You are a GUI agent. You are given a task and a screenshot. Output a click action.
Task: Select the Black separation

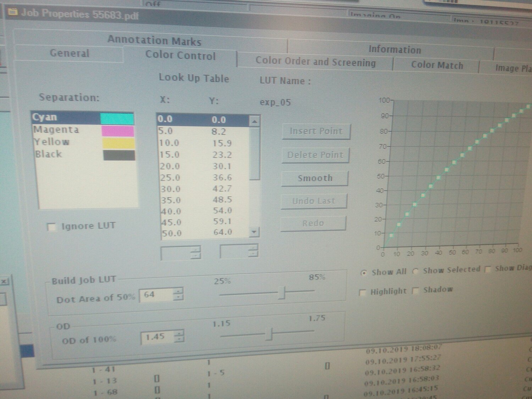(84, 155)
